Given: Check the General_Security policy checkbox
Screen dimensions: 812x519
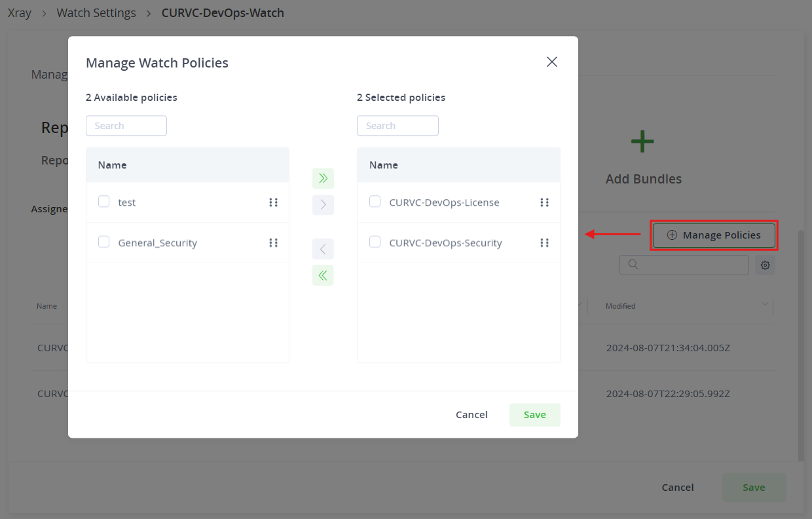Looking at the screenshot, I should (103, 242).
